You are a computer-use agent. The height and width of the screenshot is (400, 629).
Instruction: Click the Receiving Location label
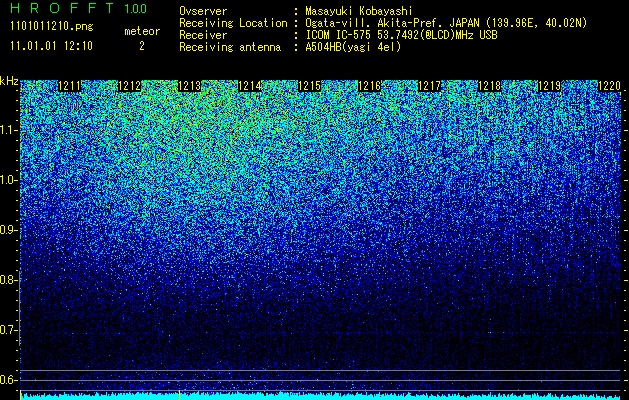(233, 23)
